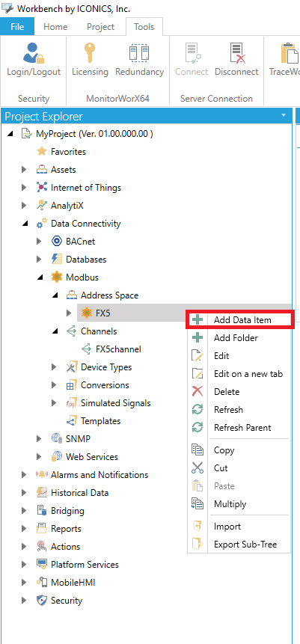This screenshot has height=644, width=300.
Task: Click the SNMP globe icon
Action: (57, 438)
